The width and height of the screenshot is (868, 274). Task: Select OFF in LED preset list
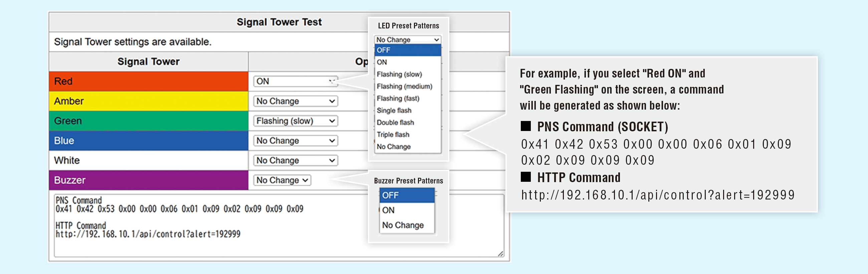coord(407,50)
